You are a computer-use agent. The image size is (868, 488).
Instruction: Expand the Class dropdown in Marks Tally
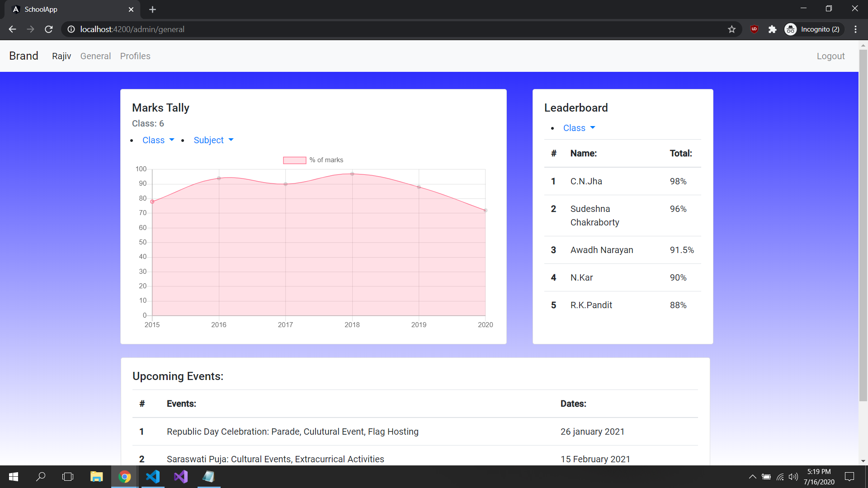click(158, 140)
